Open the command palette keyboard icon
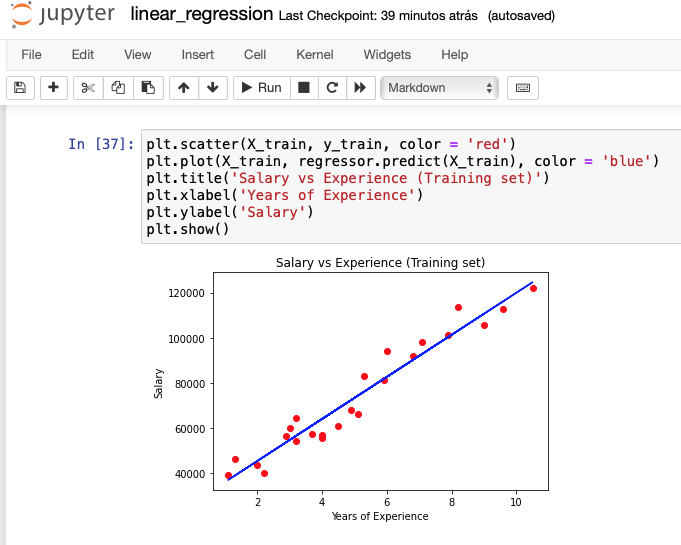 [x=522, y=88]
